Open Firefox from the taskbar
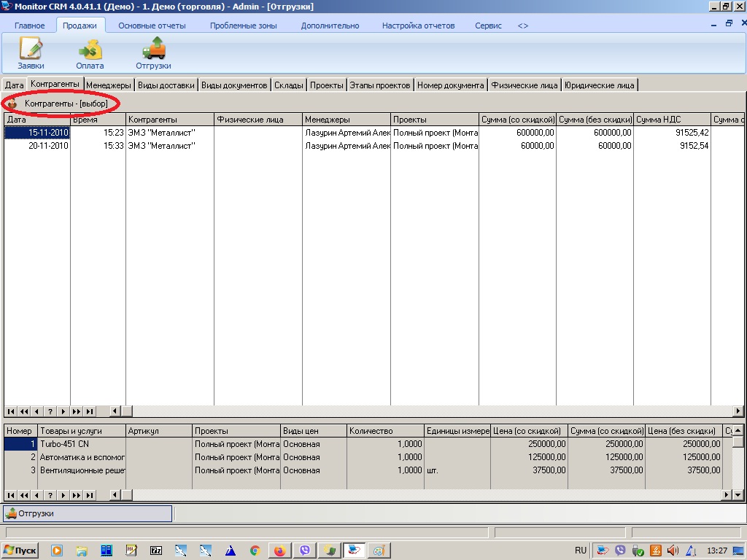Viewport: 747px width, 560px height. (279, 551)
